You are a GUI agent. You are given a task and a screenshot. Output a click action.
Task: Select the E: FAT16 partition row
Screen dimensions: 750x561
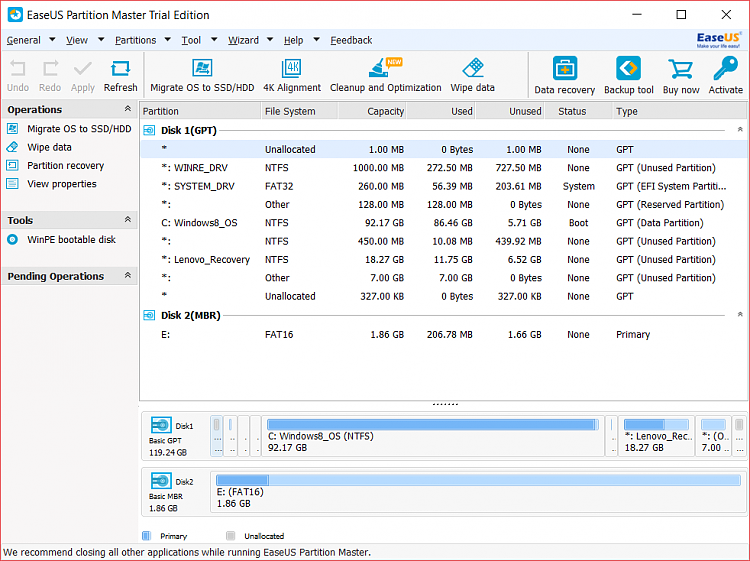[x=444, y=334]
